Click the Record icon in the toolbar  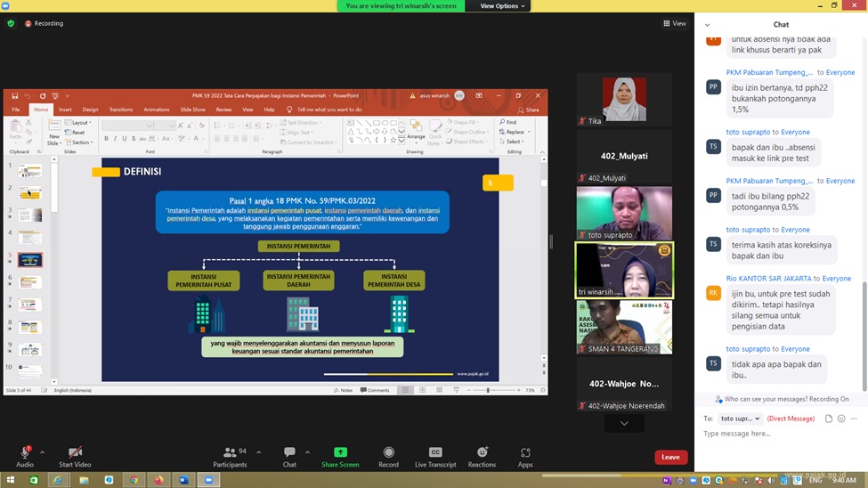click(x=388, y=452)
